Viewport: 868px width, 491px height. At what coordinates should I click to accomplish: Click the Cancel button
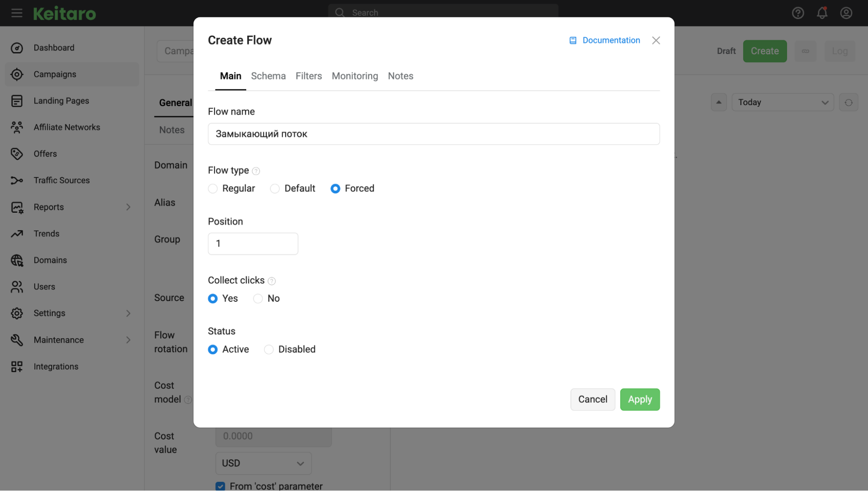593,399
